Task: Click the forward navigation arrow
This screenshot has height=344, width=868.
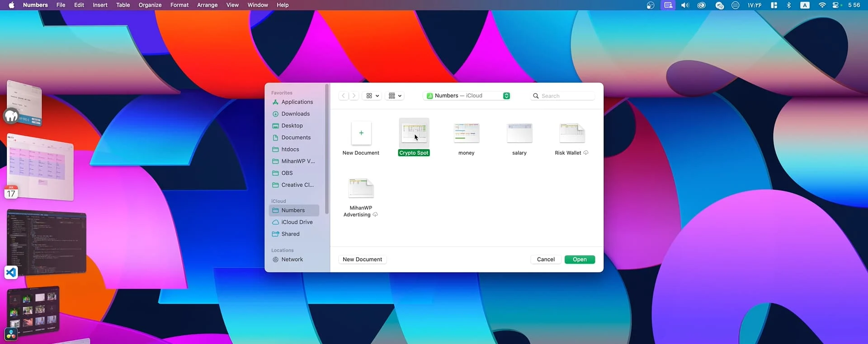Action: click(x=354, y=96)
